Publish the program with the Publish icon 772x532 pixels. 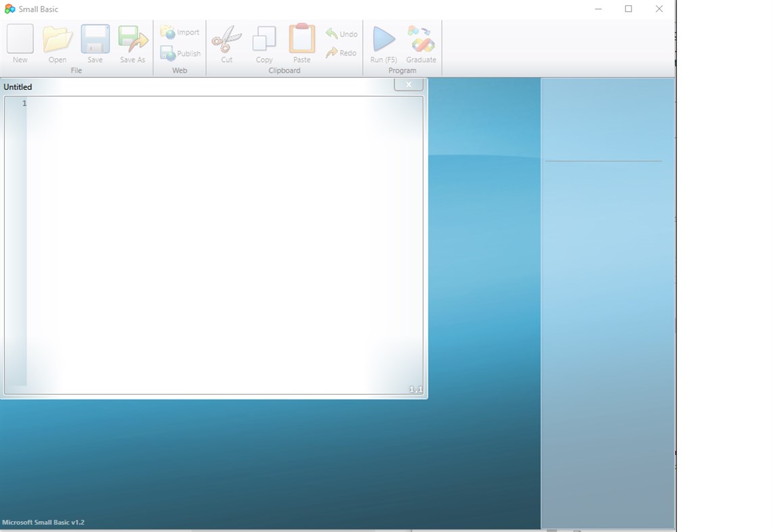(179, 53)
